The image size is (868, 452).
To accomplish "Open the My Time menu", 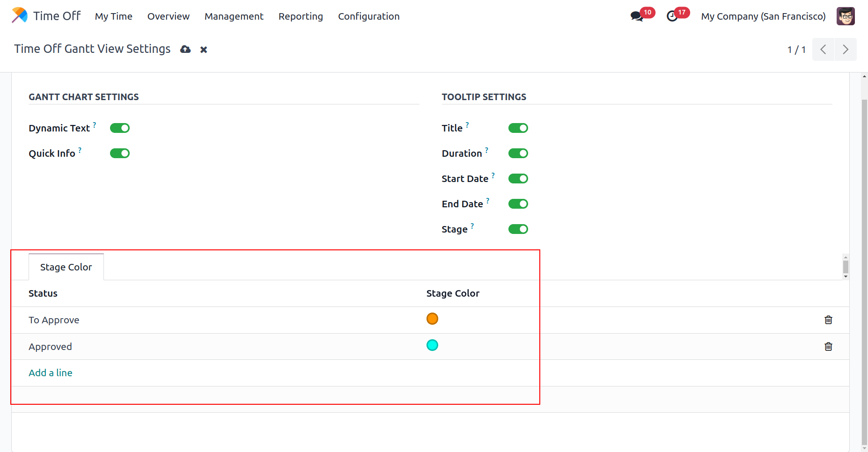I will [x=114, y=16].
